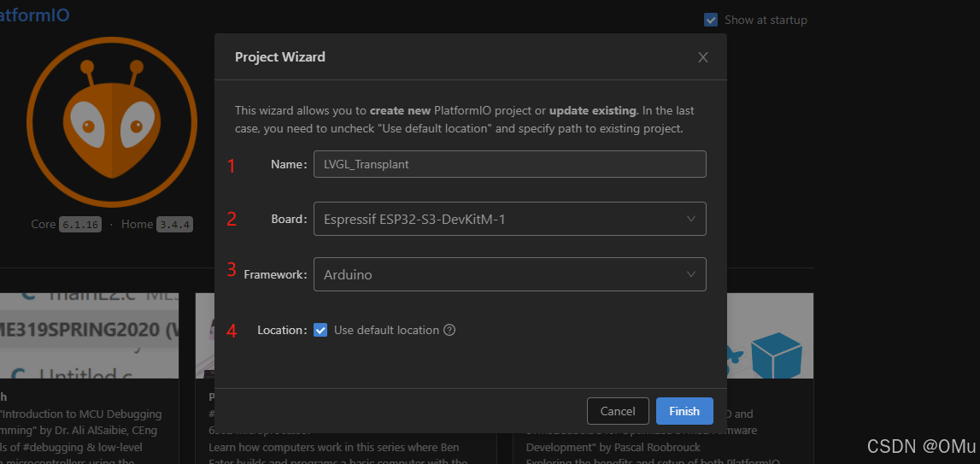Click the Name input field
Viewport: 980px width, 464px height.
pyautogui.click(x=510, y=164)
